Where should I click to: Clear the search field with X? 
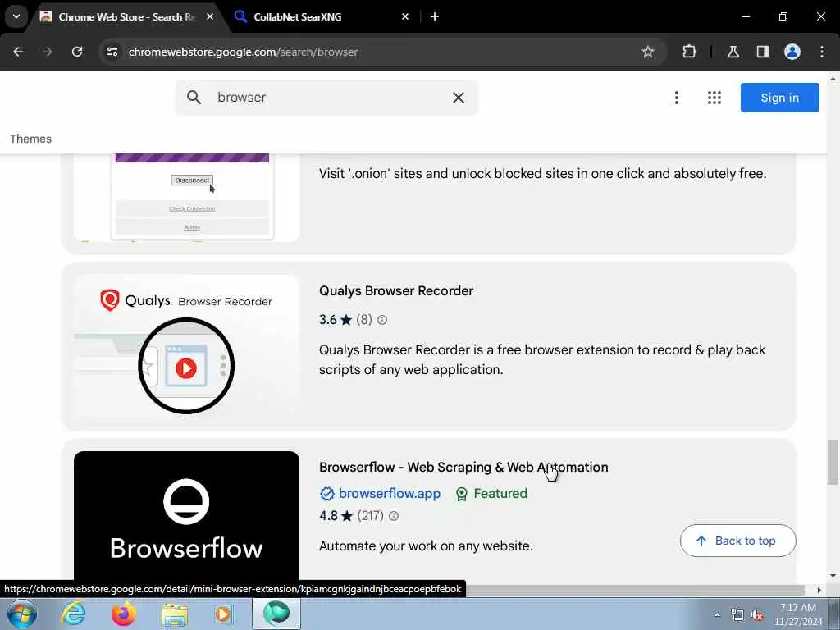[458, 98]
